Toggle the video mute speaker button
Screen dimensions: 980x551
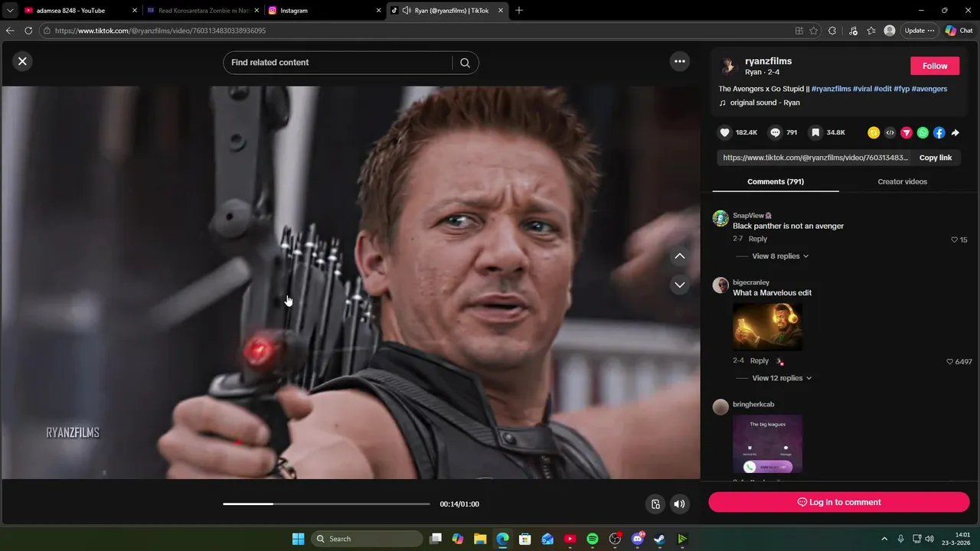click(679, 504)
